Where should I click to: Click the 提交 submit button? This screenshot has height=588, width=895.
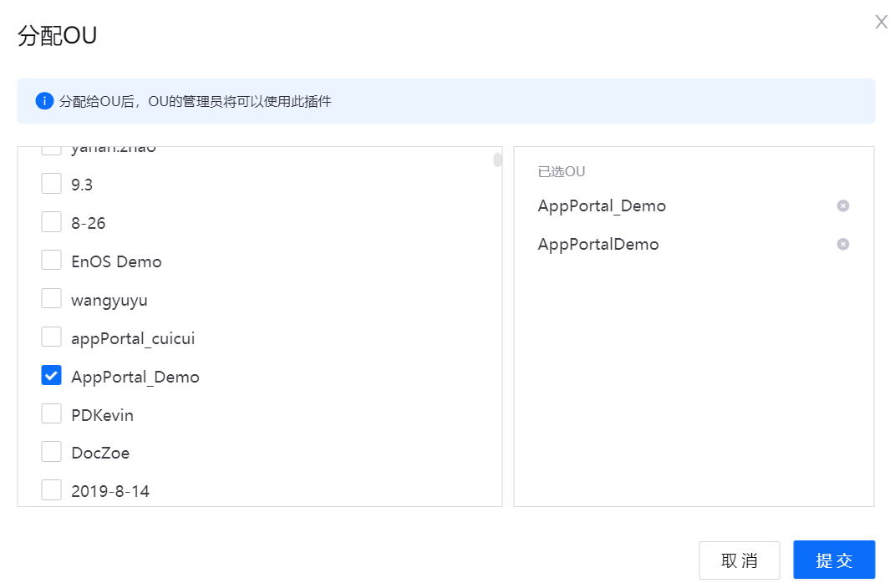coord(834,560)
